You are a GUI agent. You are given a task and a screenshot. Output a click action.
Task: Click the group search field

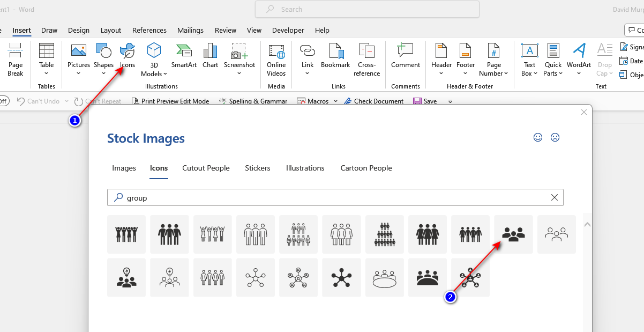(335, 197)
